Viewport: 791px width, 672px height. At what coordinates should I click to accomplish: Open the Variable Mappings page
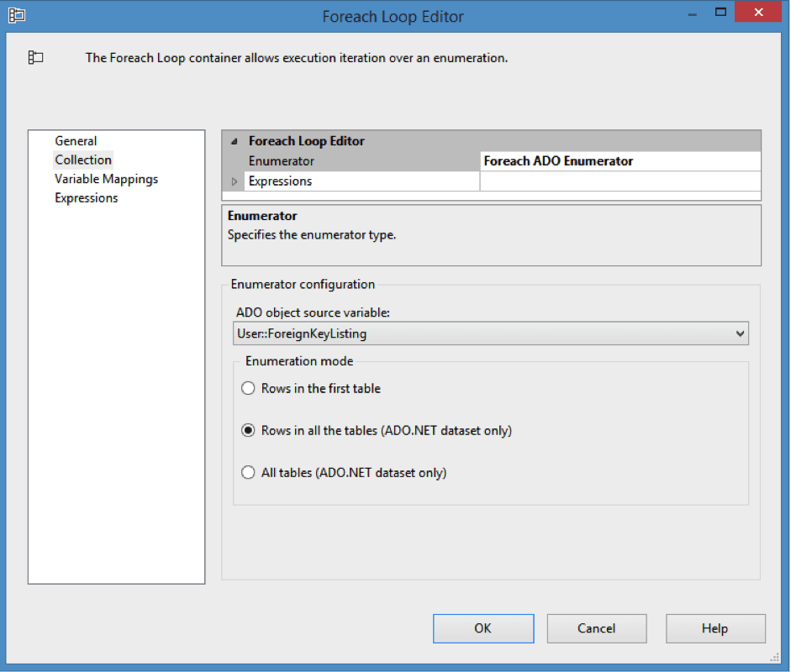click(x=107, y=179)
